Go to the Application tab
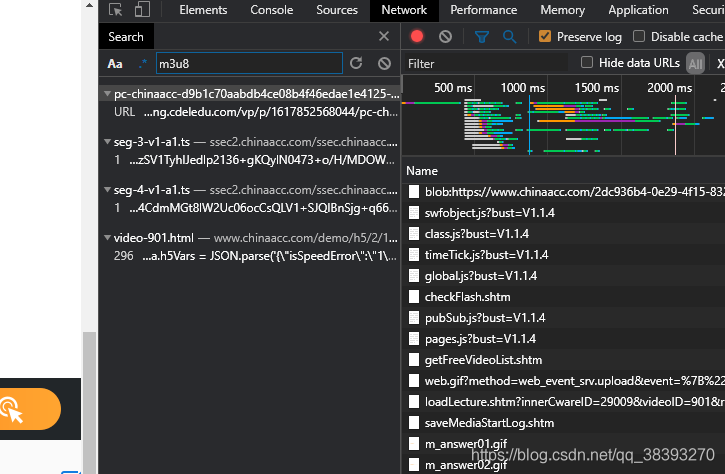The height and width of the screenshot is (474, 725). click(638, 10)
